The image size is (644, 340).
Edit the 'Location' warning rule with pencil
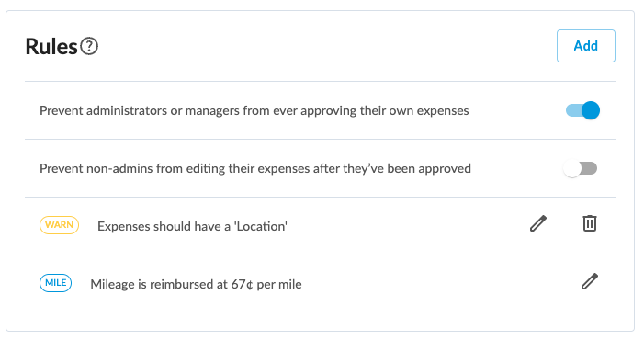(x=538, y=223)
